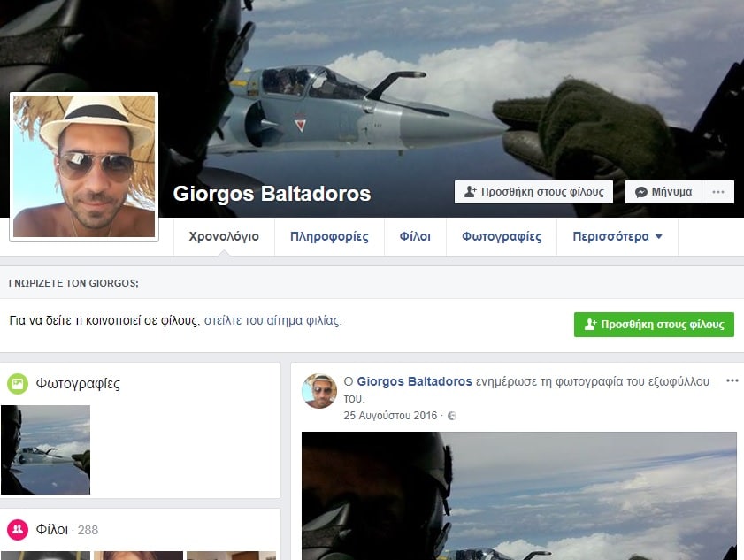The width and height of the screenshot is (744, 560).
Task: Click the Giorgos Baltadoros cover name
Action: pos(272,194)
